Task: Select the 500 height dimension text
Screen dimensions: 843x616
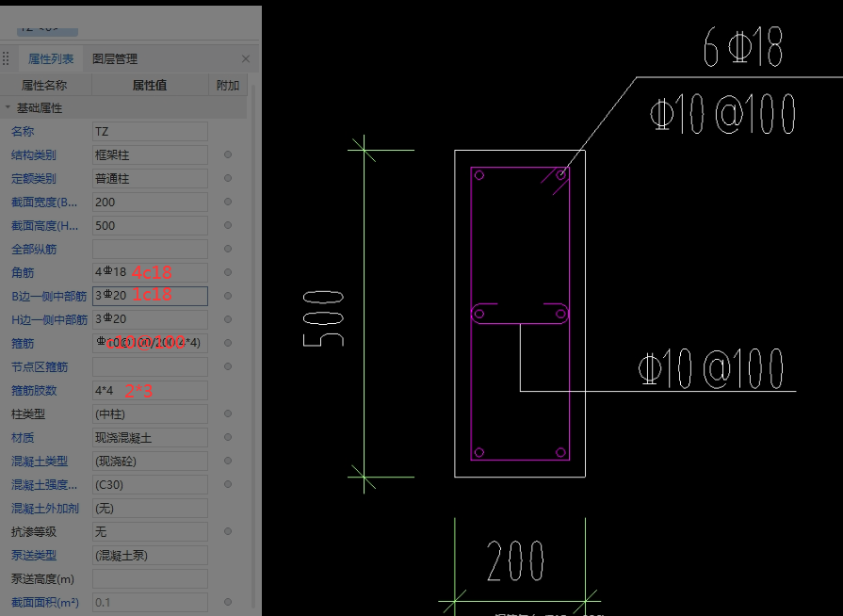Action: (x=323, y=318)
